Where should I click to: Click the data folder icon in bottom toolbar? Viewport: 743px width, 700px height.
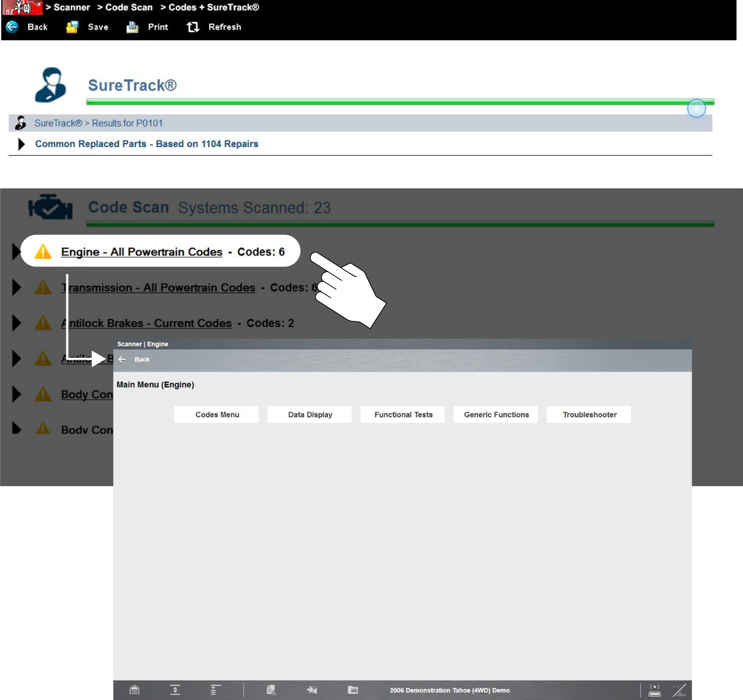point(353,690)
